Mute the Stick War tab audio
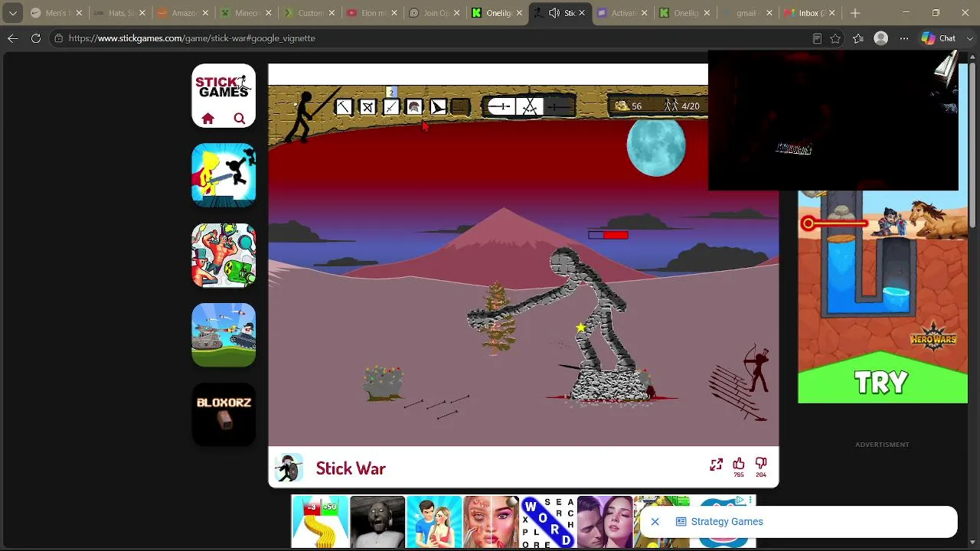This screenshot has height=551, width=980. click(554, 13)
